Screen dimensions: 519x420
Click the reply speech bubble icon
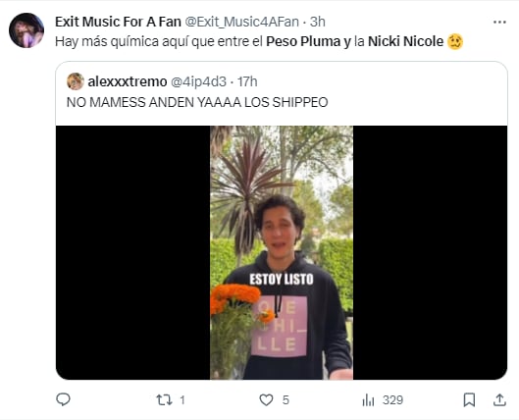[63, 399]
